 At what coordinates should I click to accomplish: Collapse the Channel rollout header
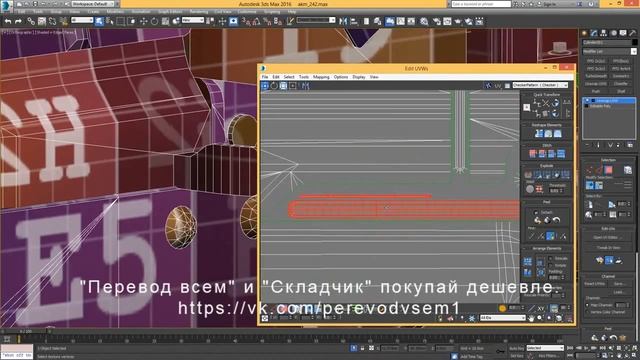[608, 276]
